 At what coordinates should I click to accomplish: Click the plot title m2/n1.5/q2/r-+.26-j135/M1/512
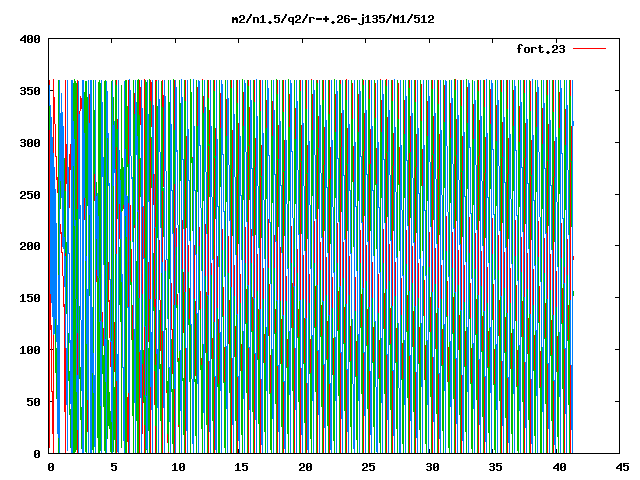point(333,19)
